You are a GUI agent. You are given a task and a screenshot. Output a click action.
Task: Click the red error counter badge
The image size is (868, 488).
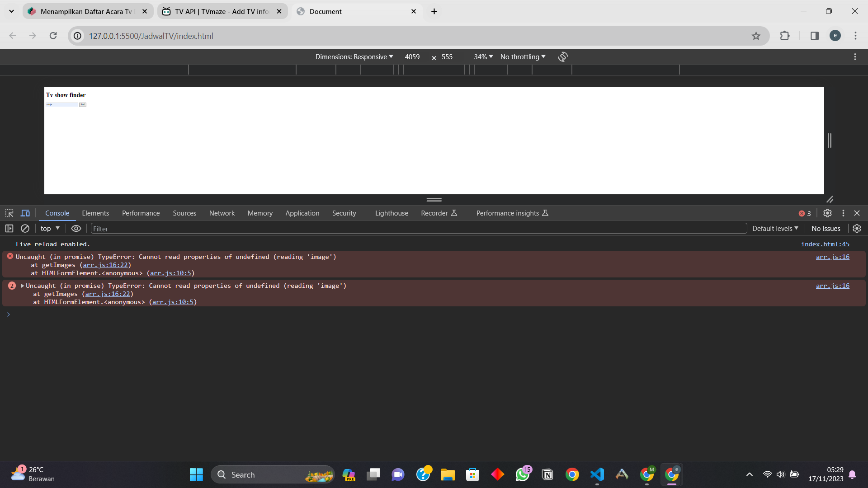(x=805, y=213)
